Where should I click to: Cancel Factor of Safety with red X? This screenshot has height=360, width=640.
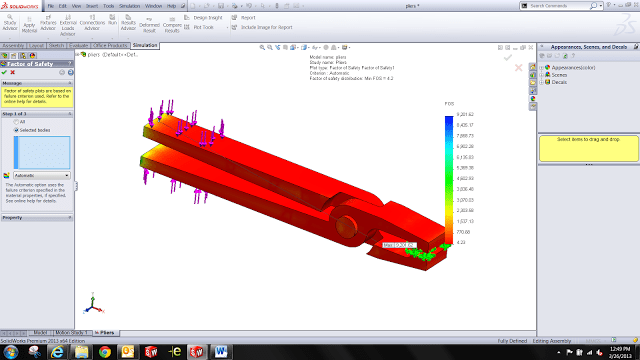(x=13, y=72)
